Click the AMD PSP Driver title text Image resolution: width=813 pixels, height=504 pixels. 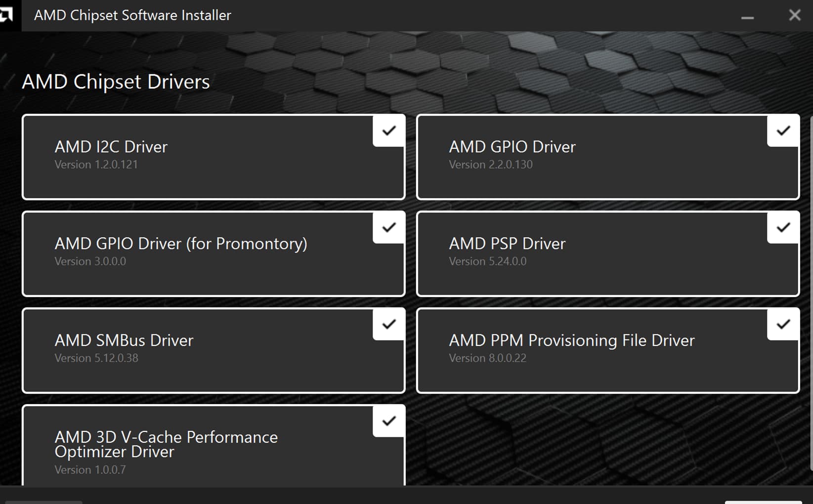(507, 244)
